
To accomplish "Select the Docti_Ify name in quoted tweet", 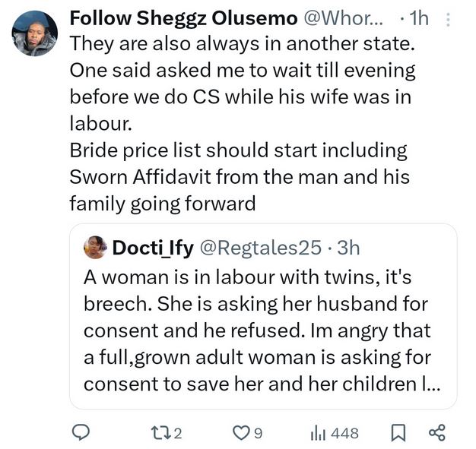I will [152, 247].
